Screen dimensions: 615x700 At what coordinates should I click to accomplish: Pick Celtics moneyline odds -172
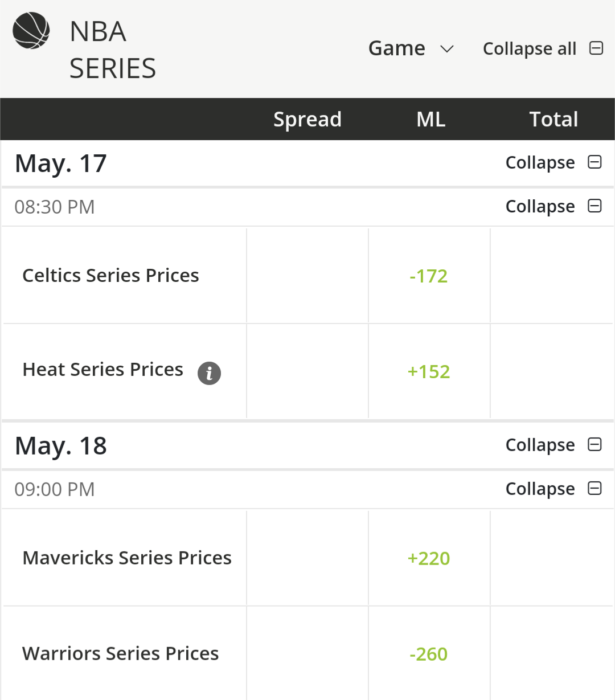click(429, 276)
